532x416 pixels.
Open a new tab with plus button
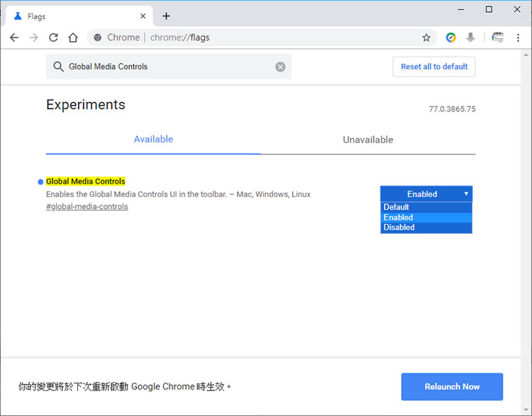point(166,16)
